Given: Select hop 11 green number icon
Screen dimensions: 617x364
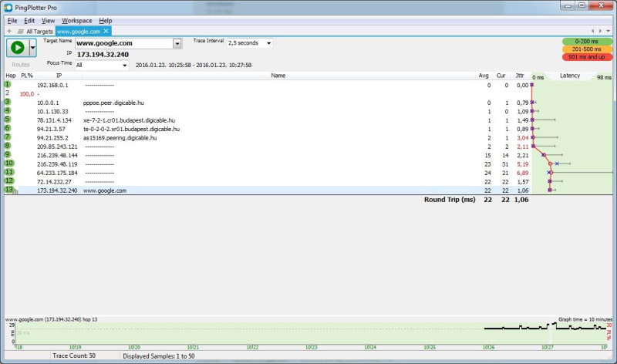Looking at the screenshot, I should (x=9, y=172).
